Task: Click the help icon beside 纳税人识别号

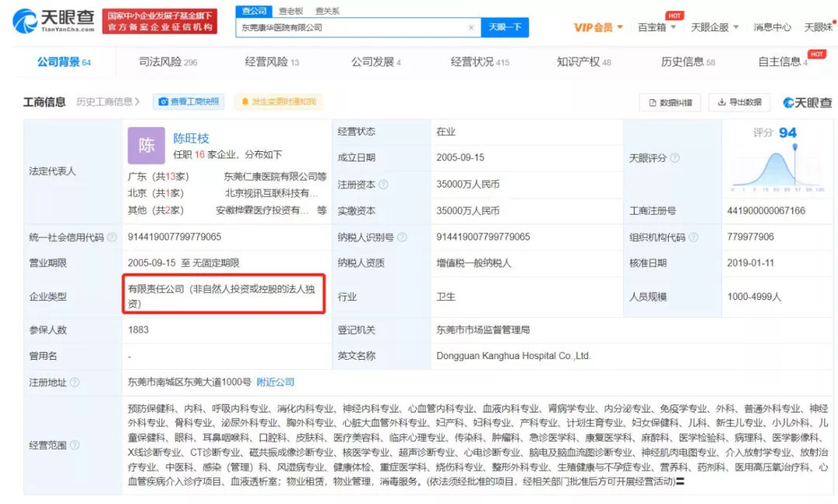Action: coord(402,237)
